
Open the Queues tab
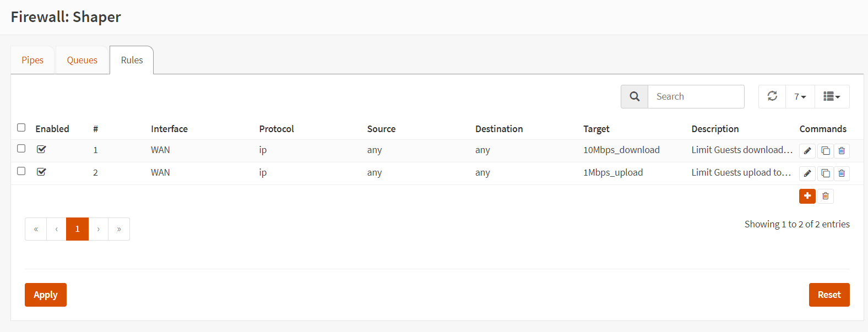click(82, 60)
